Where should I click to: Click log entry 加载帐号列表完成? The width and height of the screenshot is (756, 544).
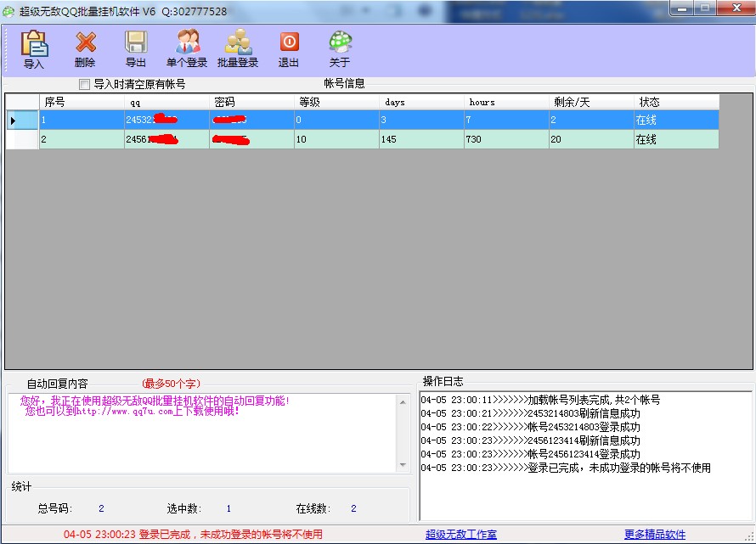[540, 400]
